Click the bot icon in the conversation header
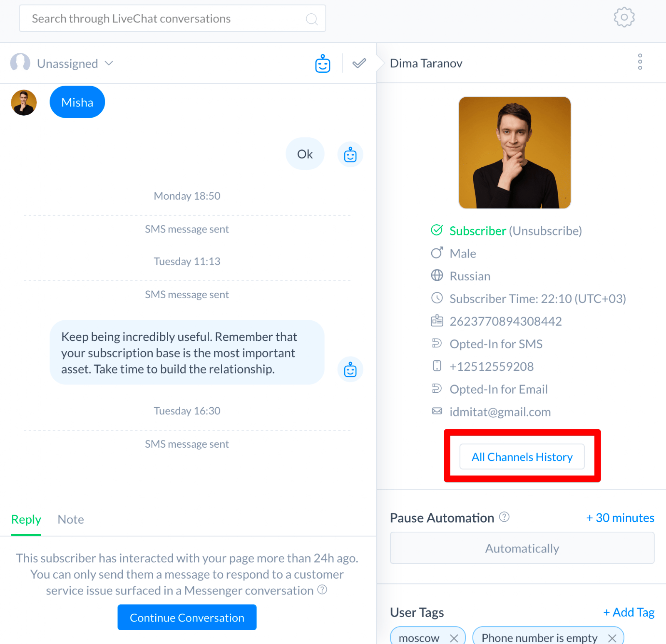This screenshot has width=666, height=644. (323, 64)
